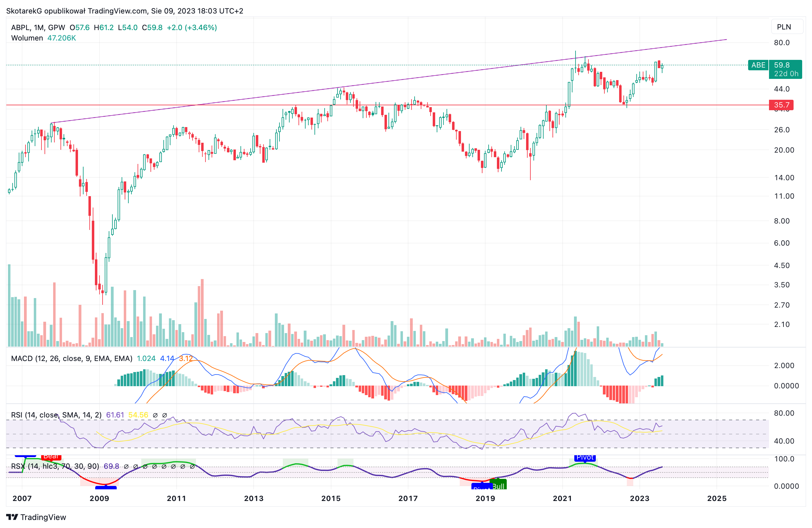812x528 pixels.
Task: Click the green ABE ticker price tag
Action: 758,65
